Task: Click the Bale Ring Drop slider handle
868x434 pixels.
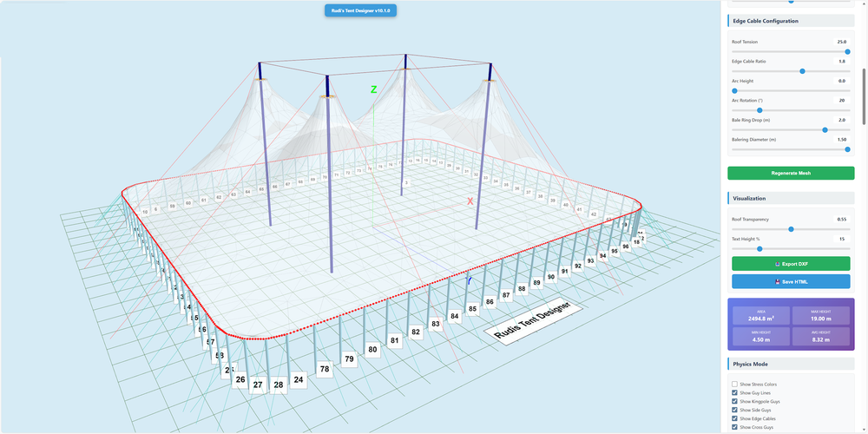Action: tap(825, 130)
